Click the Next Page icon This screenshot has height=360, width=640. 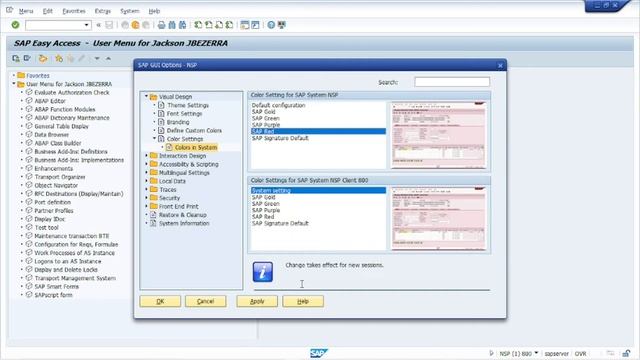pos(219,25)
